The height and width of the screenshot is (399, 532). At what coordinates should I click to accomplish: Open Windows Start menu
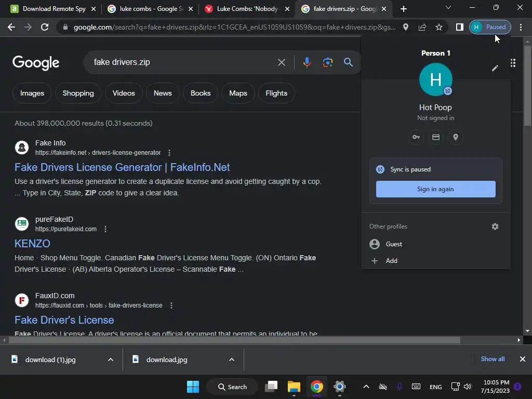[193, 387]
